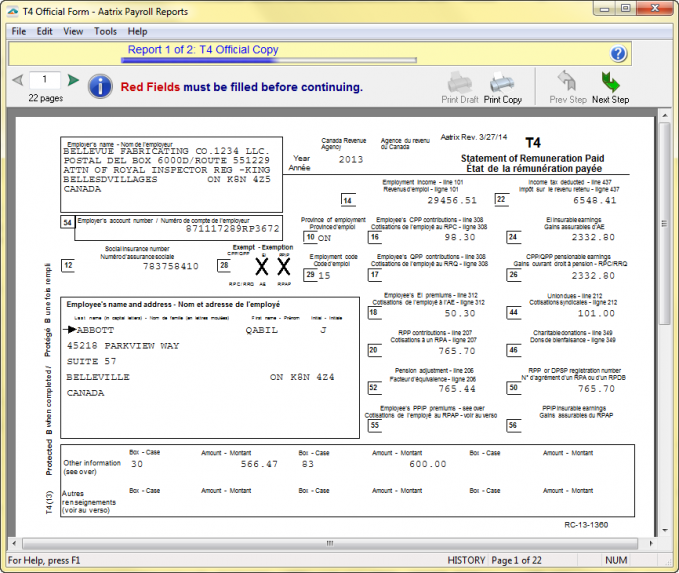Click employer account number 871117289RP3672
679x573 pixels.
233,229
